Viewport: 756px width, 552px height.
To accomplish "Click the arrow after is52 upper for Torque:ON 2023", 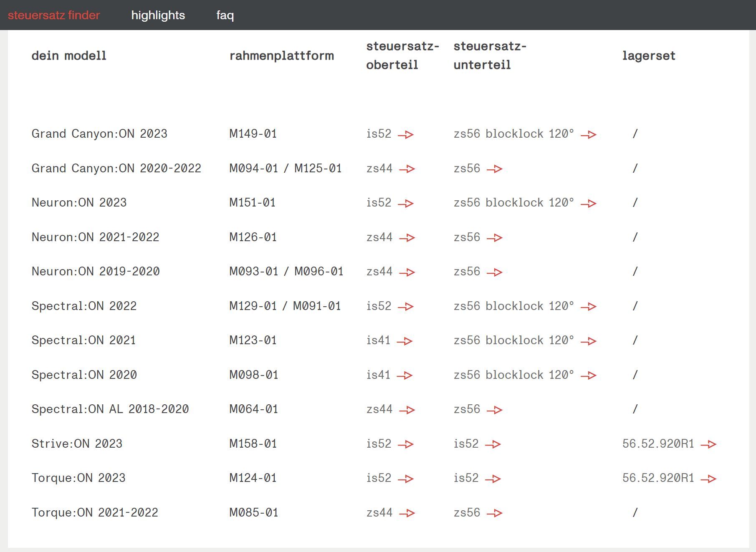I will [405, 479].
